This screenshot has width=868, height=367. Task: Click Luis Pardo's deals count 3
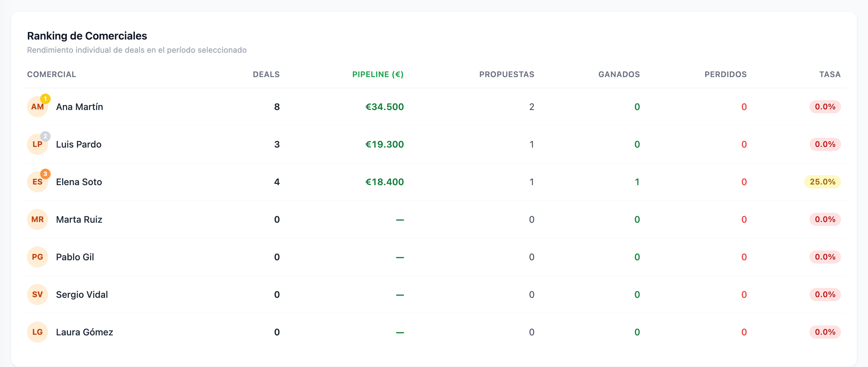tap(277, 144)
